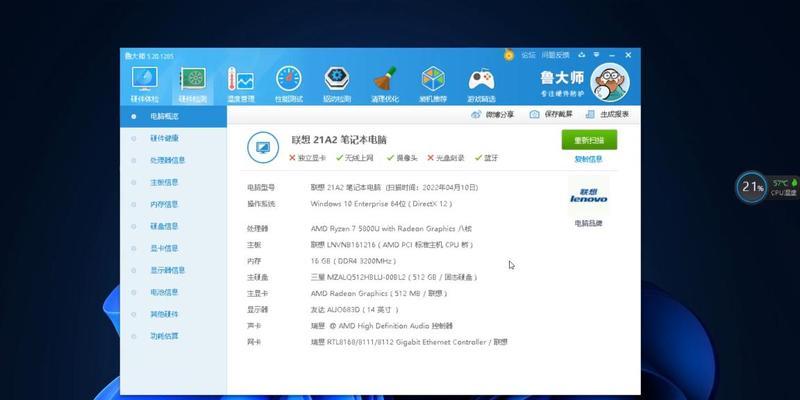Click the 蓝牙 status flag

(x=486, y=158)
